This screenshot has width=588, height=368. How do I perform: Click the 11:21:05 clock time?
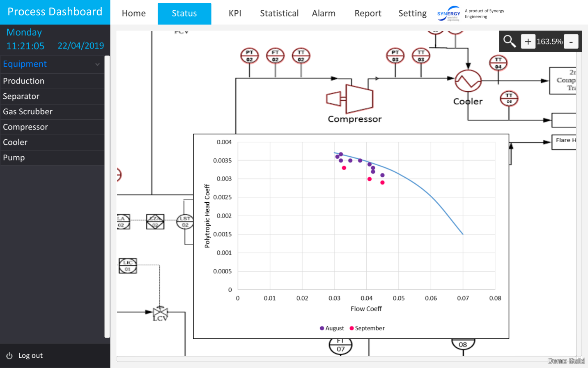pyautogui.click(x=25, y=46)
